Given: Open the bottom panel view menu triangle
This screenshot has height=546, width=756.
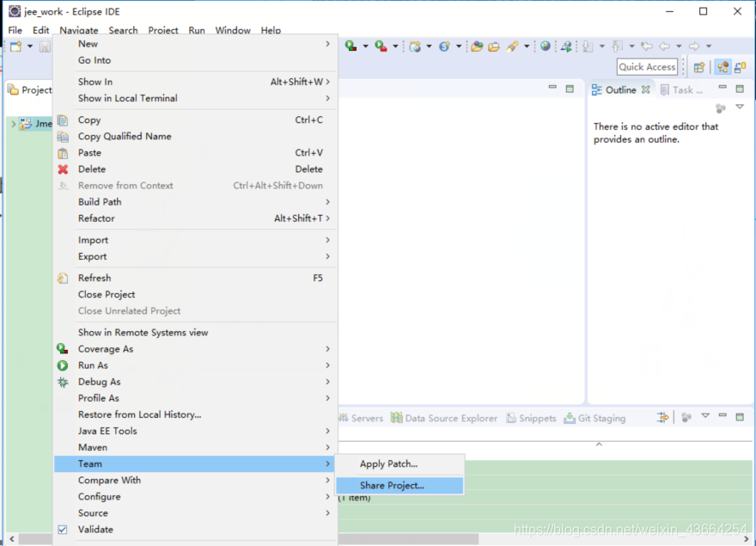Looking at the screenshot, I should pyautogui.click(x=705, y=415).
